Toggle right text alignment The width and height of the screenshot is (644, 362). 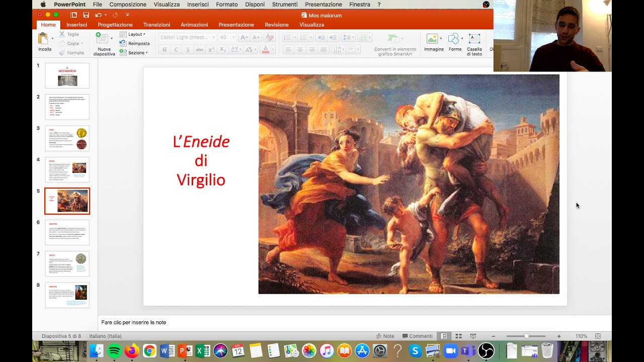click(312, 49)
